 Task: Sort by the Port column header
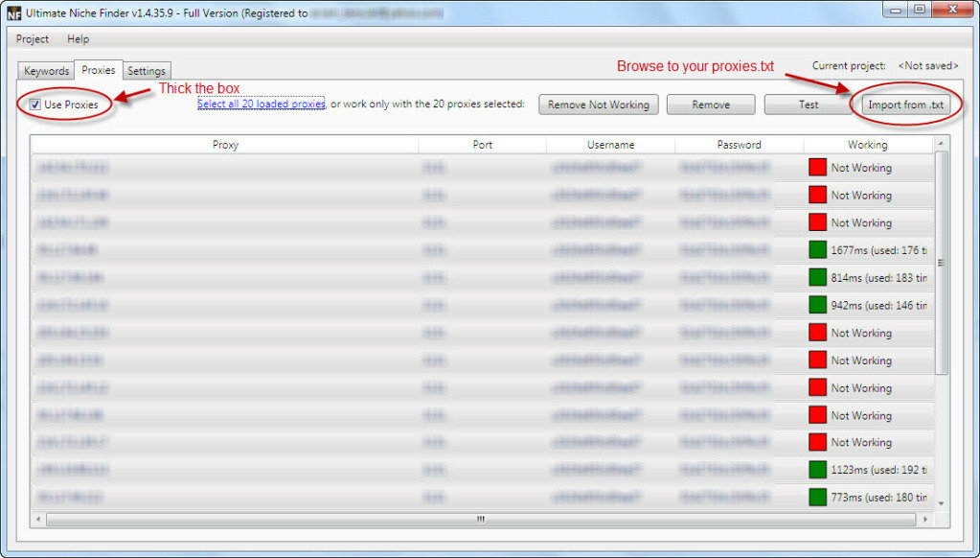click(x=482, y=145)
